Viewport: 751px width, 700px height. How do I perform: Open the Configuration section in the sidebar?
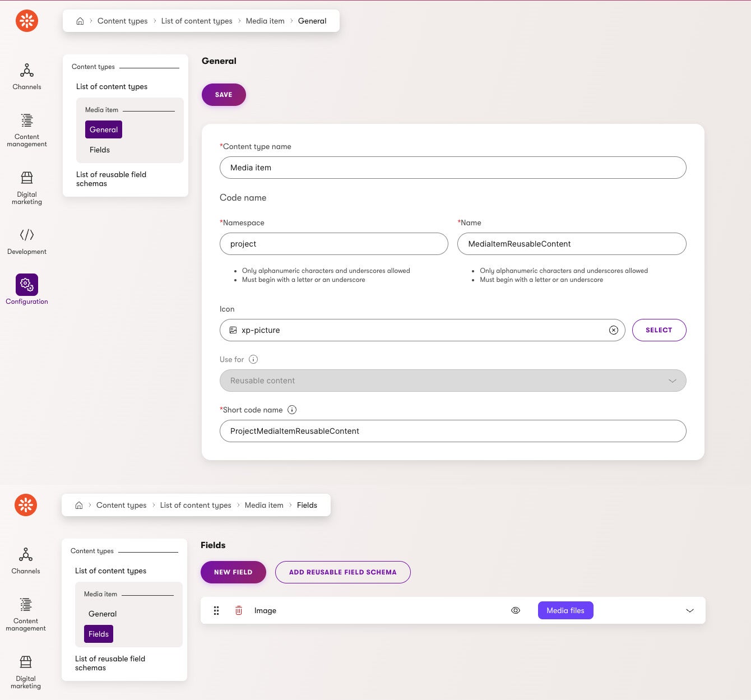[x=27, y=285]
